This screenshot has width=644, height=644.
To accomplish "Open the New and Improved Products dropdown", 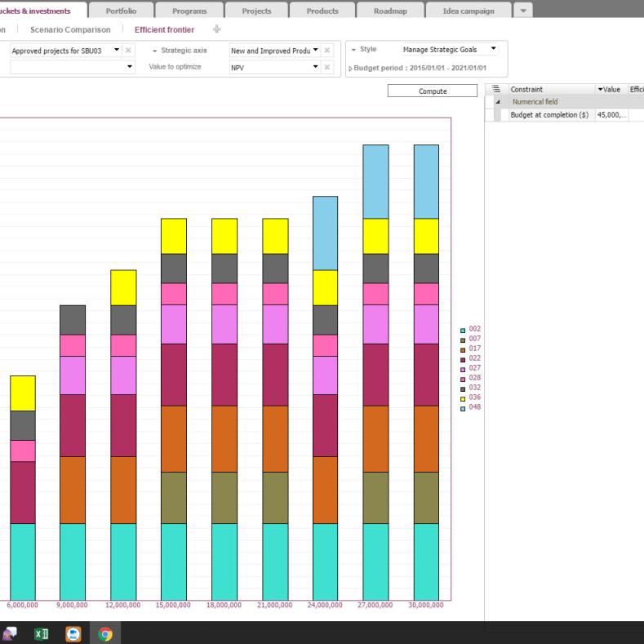I will [x=315, y=50].
